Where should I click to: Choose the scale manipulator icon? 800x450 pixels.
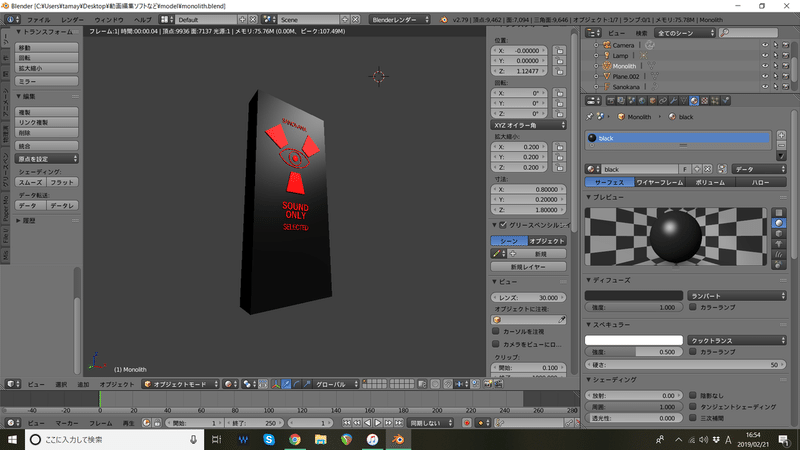click(x=307, y=384)
